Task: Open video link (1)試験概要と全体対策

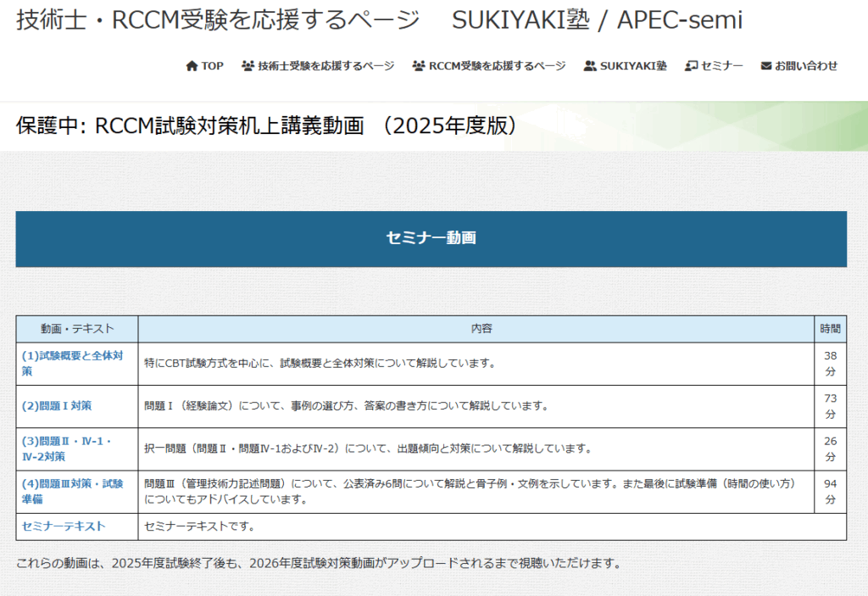Action: pos(73,364)
